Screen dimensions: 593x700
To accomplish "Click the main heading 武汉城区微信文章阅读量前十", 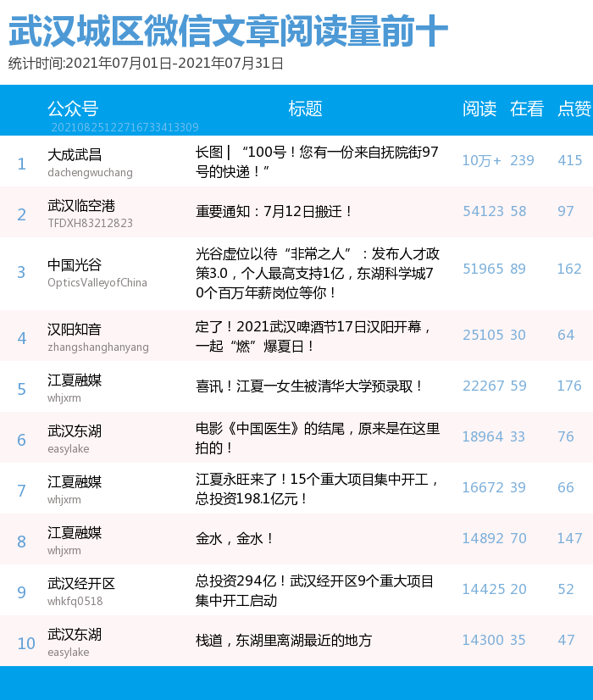I will pos(228,32).
